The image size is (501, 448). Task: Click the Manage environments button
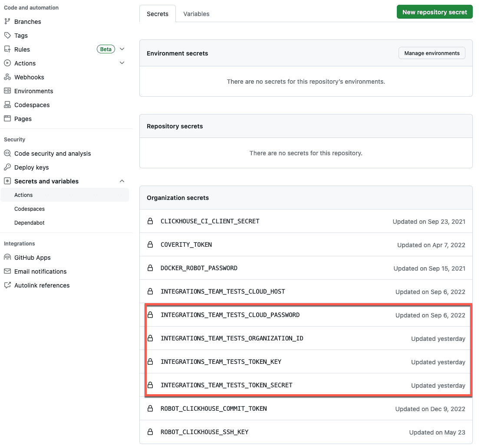[x=432, y=53]
